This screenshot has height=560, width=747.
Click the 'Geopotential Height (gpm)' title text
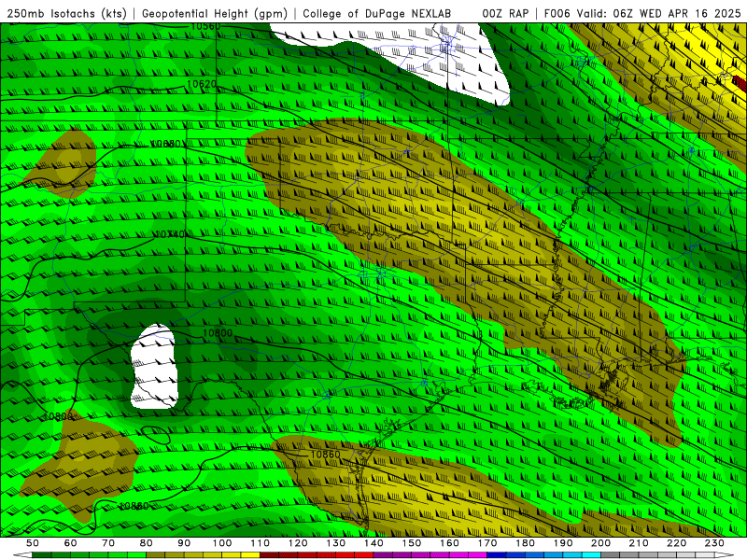click(215, 14)
